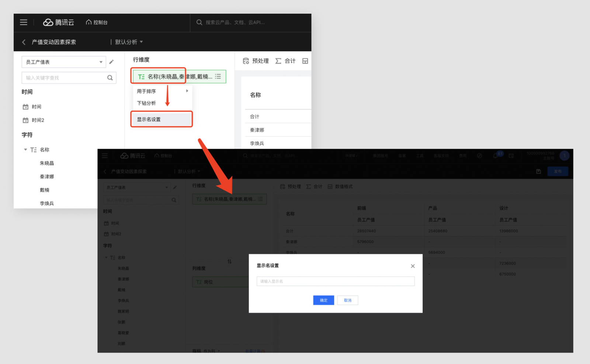The height and width of the screenshot is (364, 590).
Task: Click the 合计 sum tool, bright window toolbar
Action: [x=285, y=61]
